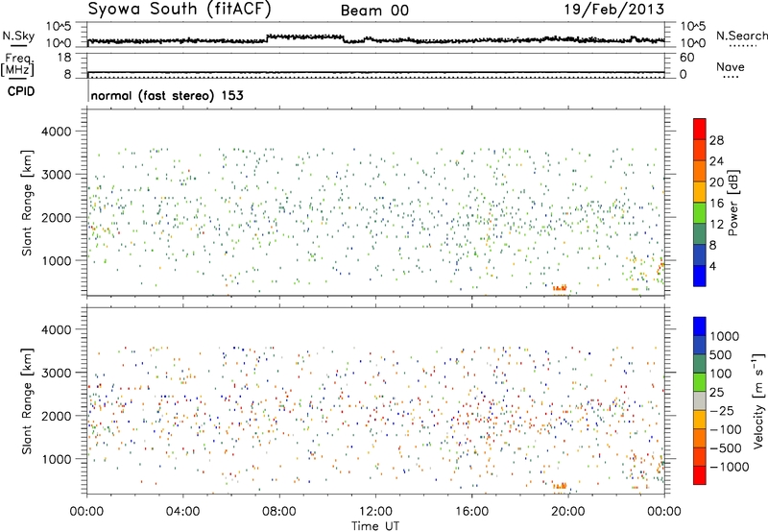
Task: Click the orange echo cluster near 20:00 in velocity panel
Action: coord(560,486)
